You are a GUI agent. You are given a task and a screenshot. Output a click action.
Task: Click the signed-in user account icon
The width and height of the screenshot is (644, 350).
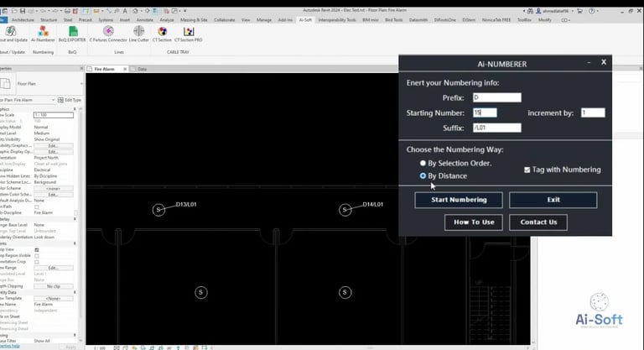538,11
